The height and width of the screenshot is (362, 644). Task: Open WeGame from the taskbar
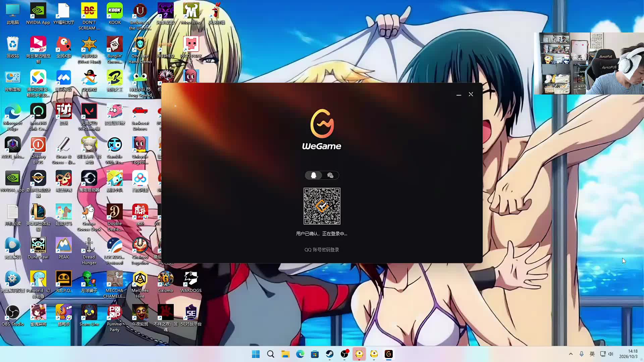[x=389, y=354]
